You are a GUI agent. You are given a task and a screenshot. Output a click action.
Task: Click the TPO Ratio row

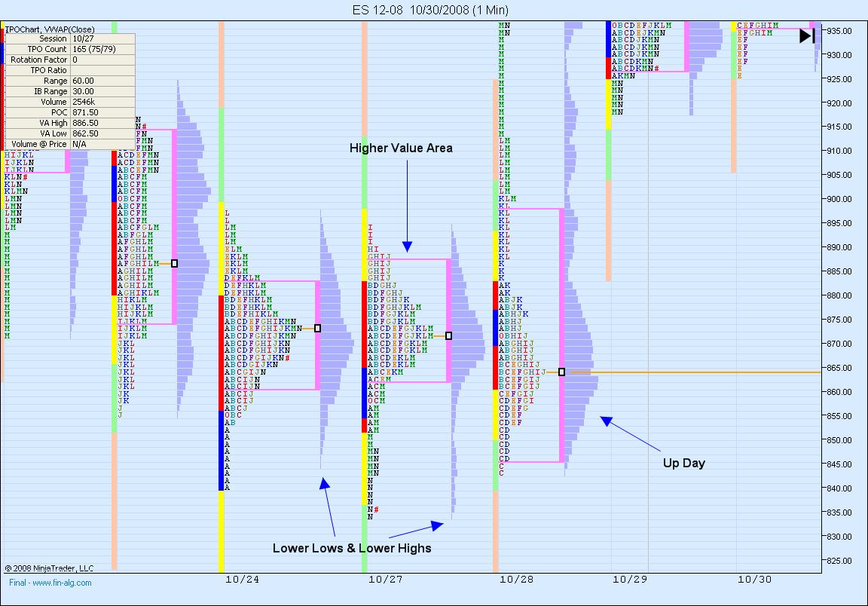coord(70,70)
